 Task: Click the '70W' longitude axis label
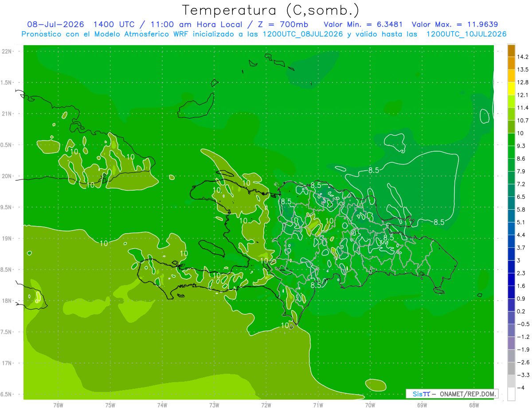370,405
